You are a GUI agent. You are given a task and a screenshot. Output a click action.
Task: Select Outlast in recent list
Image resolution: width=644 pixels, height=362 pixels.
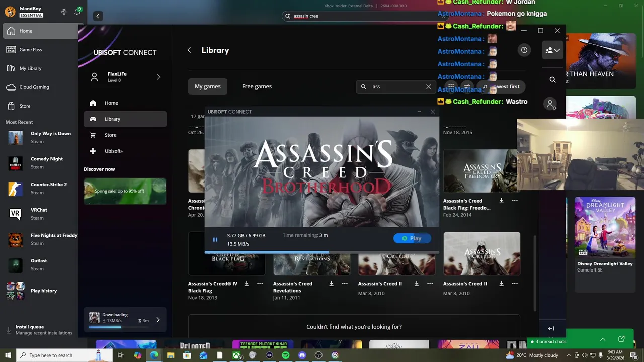coord(40,265)
